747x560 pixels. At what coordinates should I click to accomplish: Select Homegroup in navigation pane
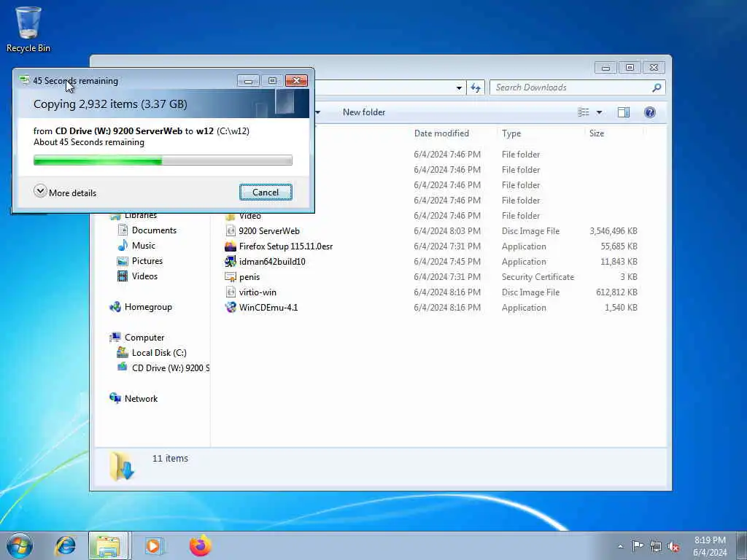pyautogui.click(x=148, y=307)
